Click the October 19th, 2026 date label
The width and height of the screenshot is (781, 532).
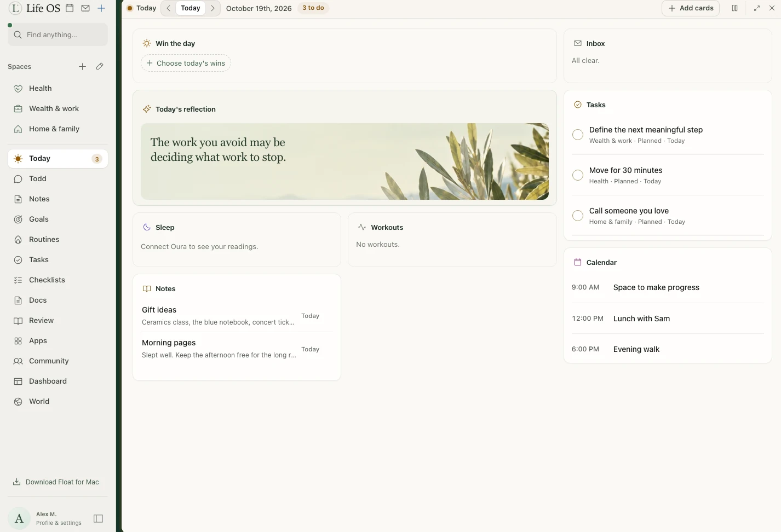click(259, 8)
